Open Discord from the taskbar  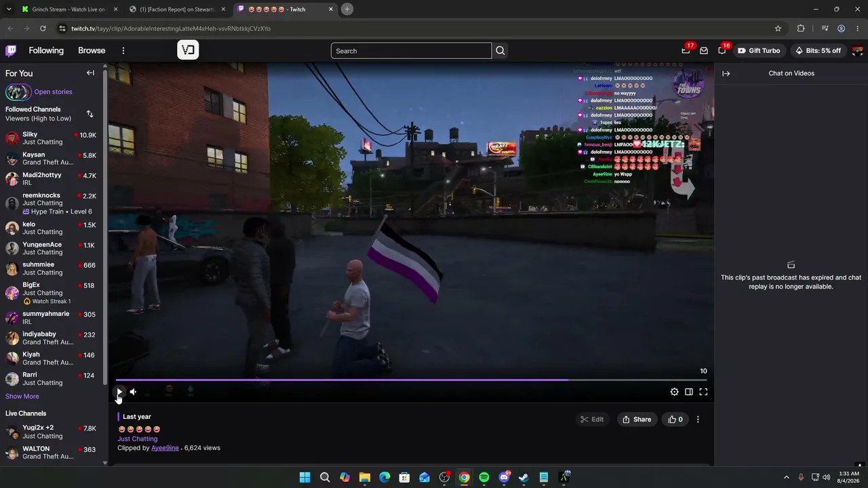pos(504,477)
